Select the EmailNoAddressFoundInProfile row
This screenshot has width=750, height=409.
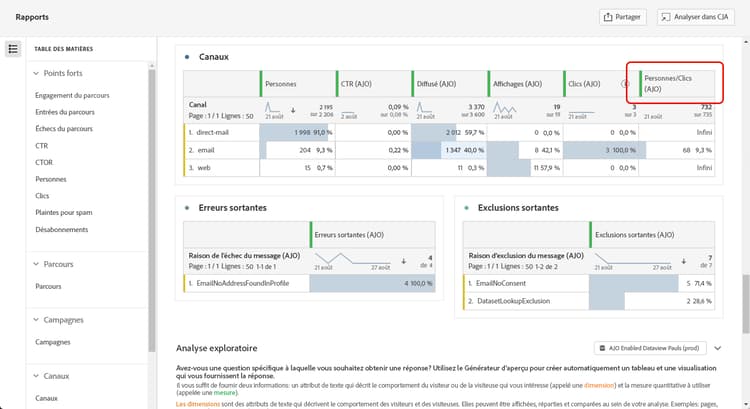pyautogui.click(x=309, y=283)
